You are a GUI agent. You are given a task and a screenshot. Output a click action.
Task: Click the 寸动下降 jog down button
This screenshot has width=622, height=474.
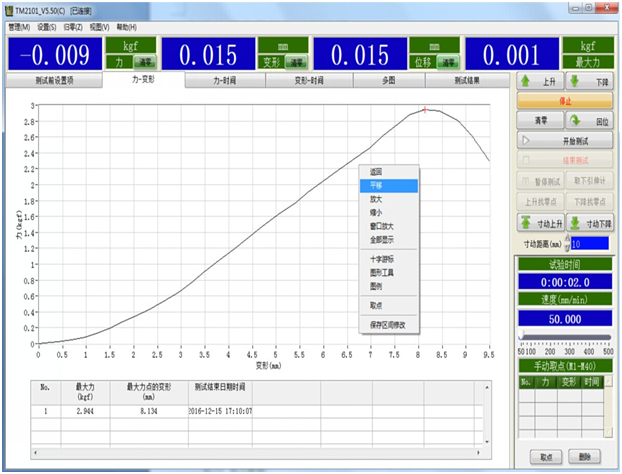pyautogui.click(x=591, y=223)
